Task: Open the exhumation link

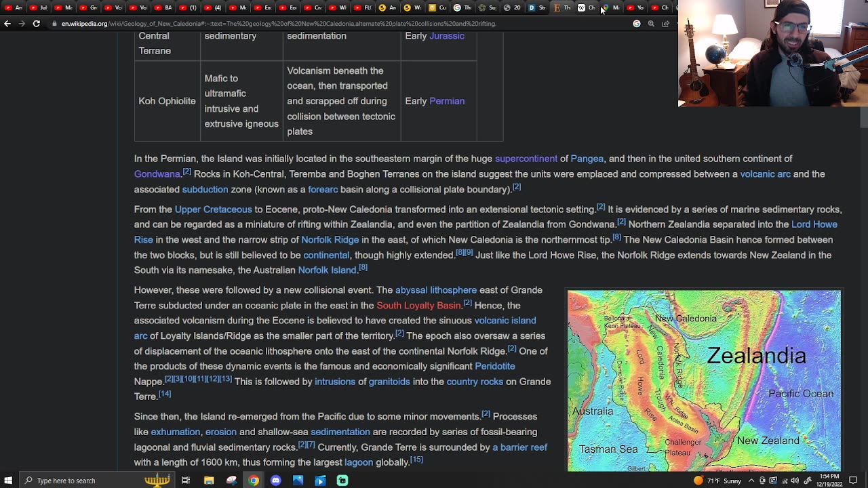Action: [175, 432]
